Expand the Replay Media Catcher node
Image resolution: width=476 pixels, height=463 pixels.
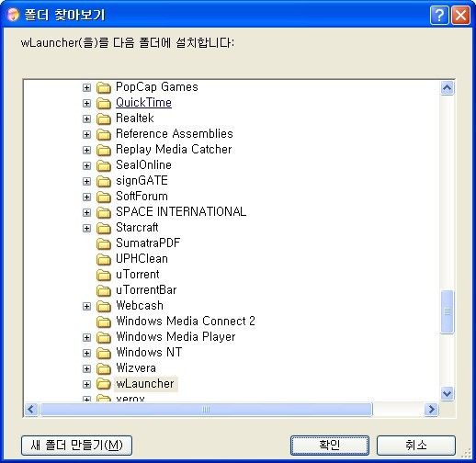point(86,151)
